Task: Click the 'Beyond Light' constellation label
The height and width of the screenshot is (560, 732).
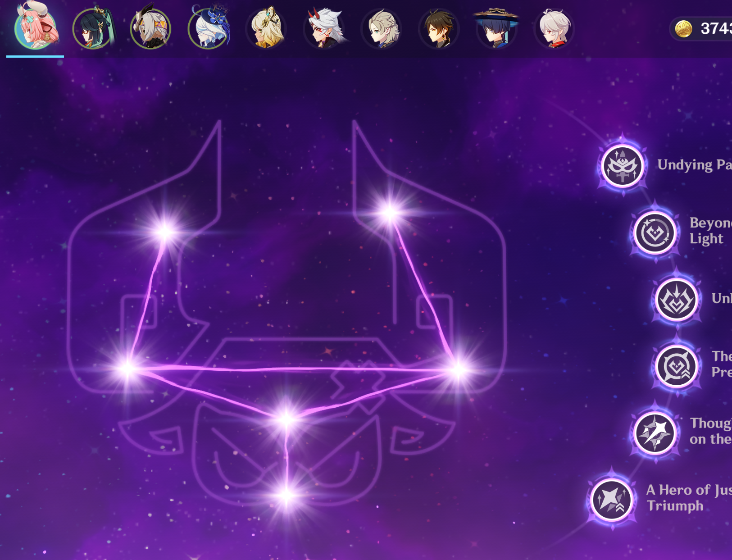Action: click(710, 230)
